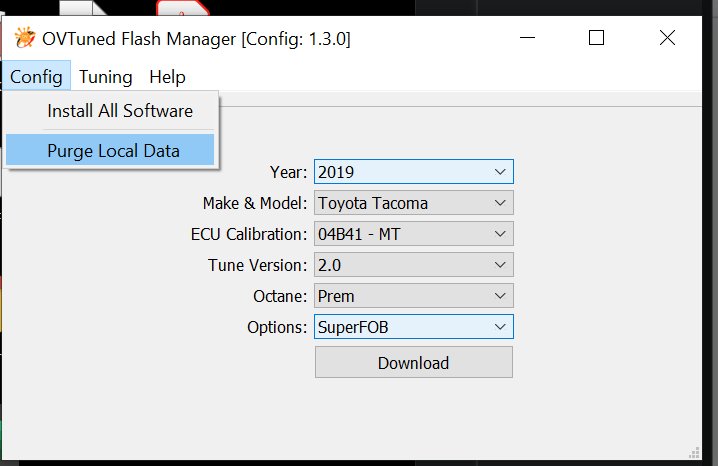
Task: Open the Config menu
Action: tap(36, 76)
